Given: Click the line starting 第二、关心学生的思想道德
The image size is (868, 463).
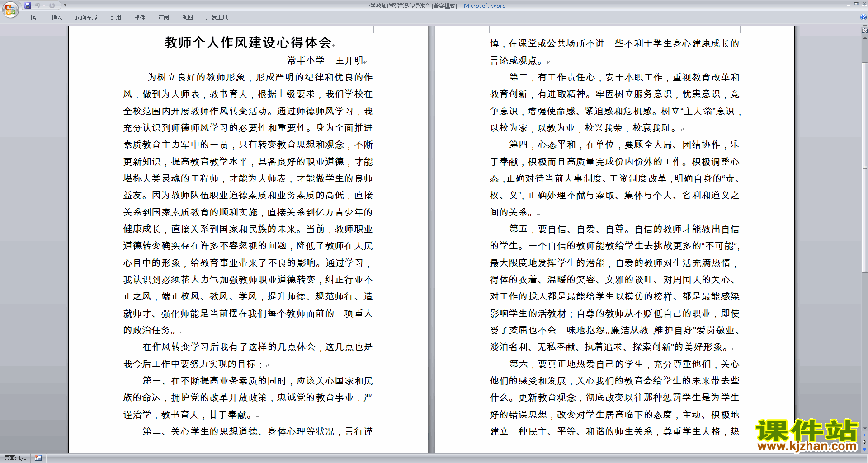Looking at the screenshot, I should point(258,431).
